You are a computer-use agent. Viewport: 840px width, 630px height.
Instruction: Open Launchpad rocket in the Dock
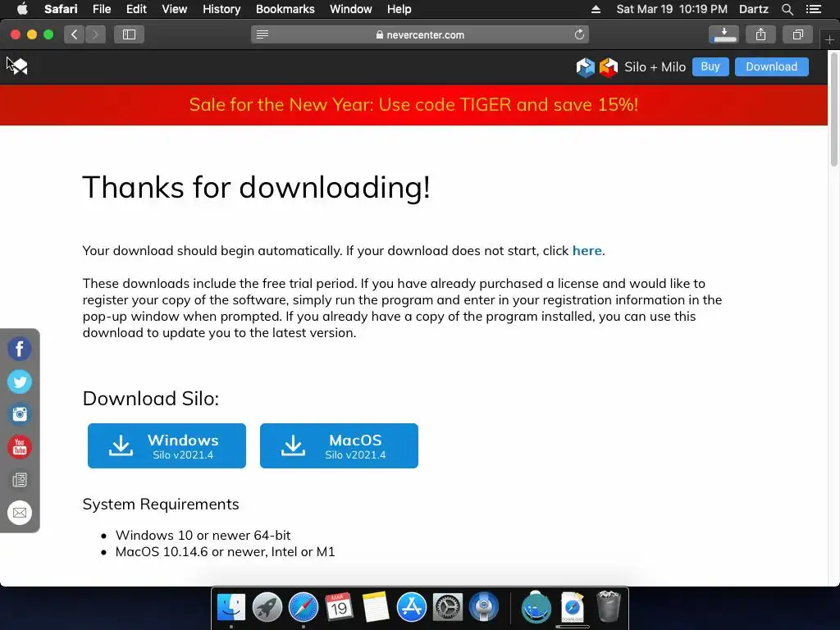(267, 607)
